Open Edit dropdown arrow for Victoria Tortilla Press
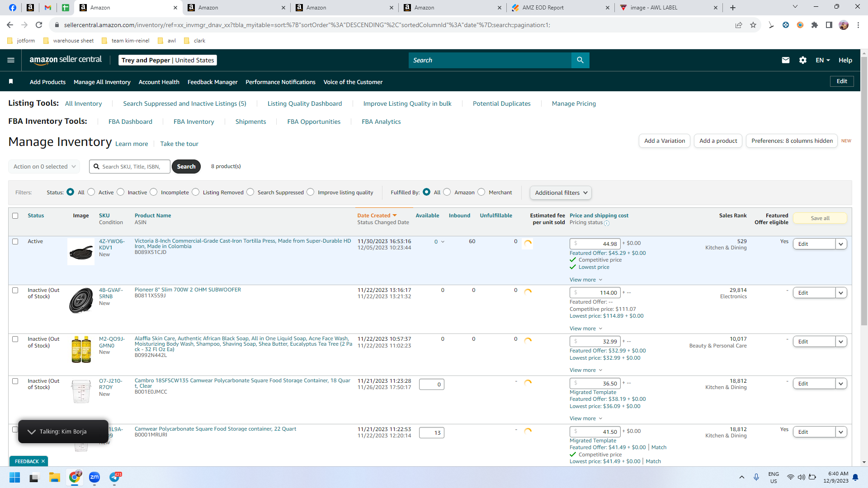 841,244
